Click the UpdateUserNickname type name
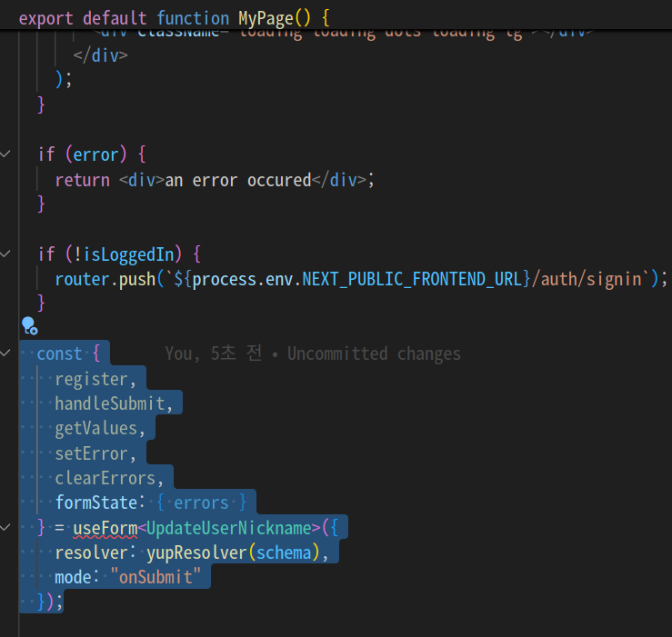The width and height of the screenshot is (672, 637). [229, 528]
